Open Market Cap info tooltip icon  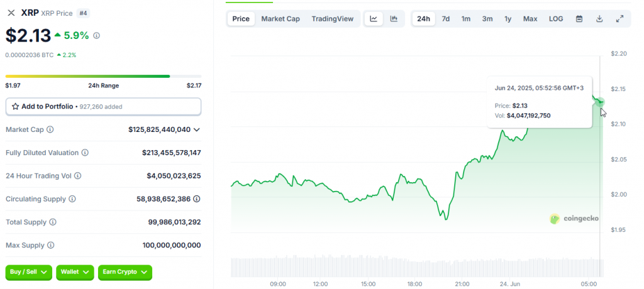point(50,129)
